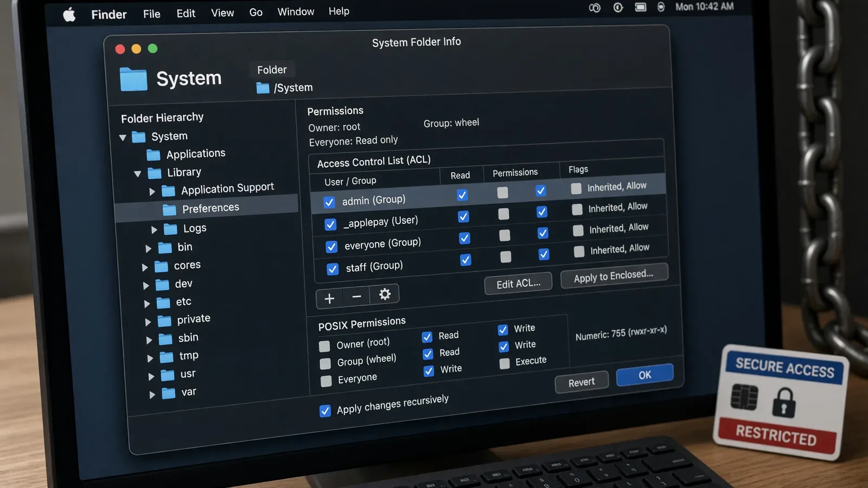
Task: Check the Everyone POSIX checkbox
Action: point(326,381)
